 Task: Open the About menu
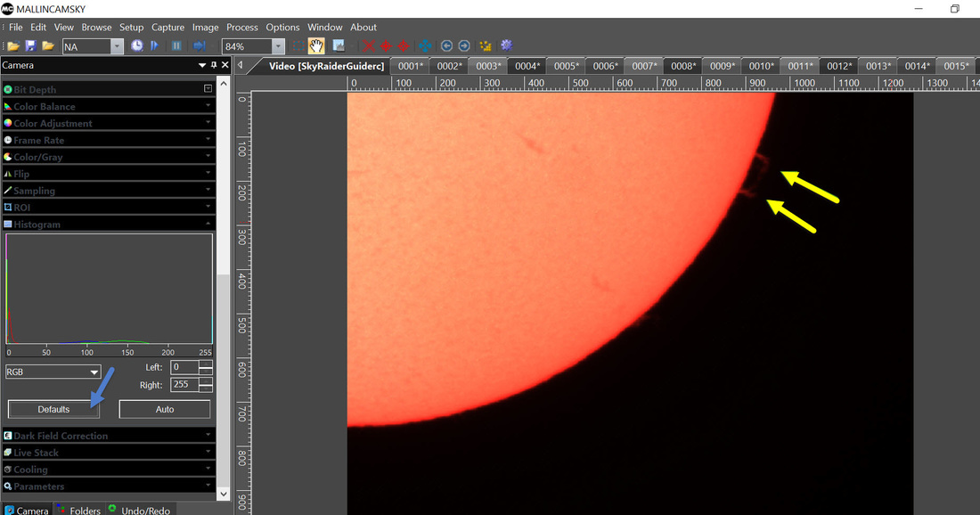363,27
